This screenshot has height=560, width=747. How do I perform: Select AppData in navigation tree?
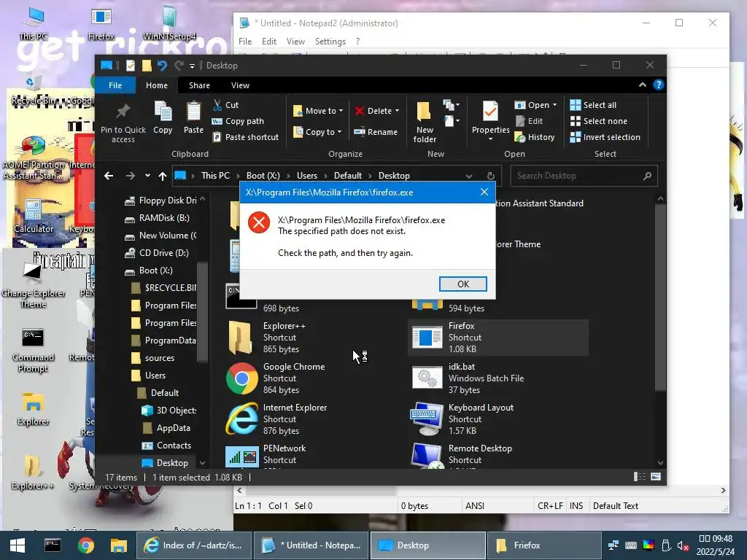[x=173, y=428]
